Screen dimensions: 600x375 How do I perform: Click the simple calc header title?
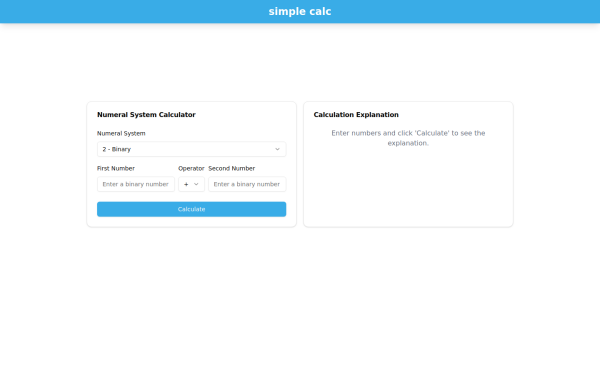300,11
